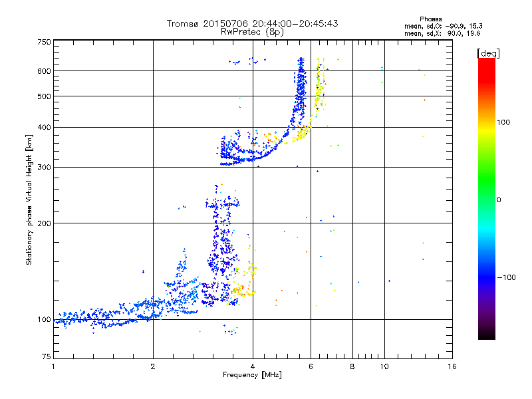The image size is (532, 399).
Task: Click the colorbar '-100' tick label
Action: [506, 277]
